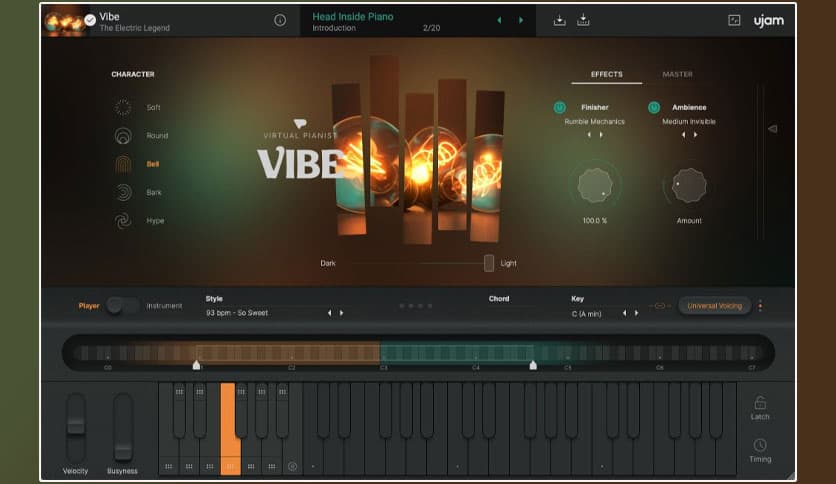Select previous Finisher mode arrow

tap(589, 135)
